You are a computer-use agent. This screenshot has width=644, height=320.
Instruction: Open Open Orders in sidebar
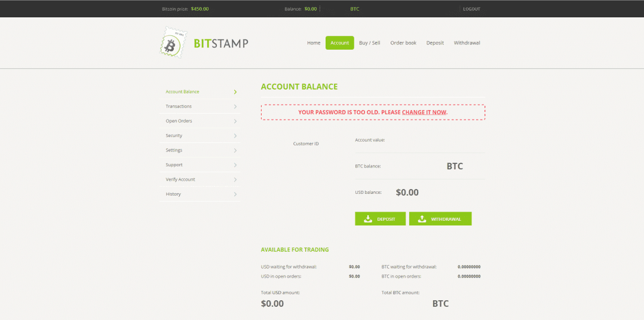pos(199,121)
